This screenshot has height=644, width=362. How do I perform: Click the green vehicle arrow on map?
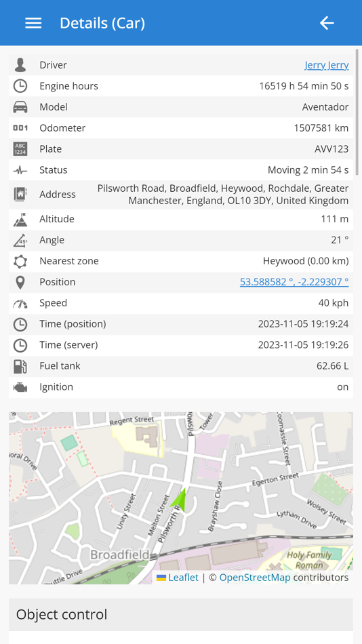tap(180, 500)
